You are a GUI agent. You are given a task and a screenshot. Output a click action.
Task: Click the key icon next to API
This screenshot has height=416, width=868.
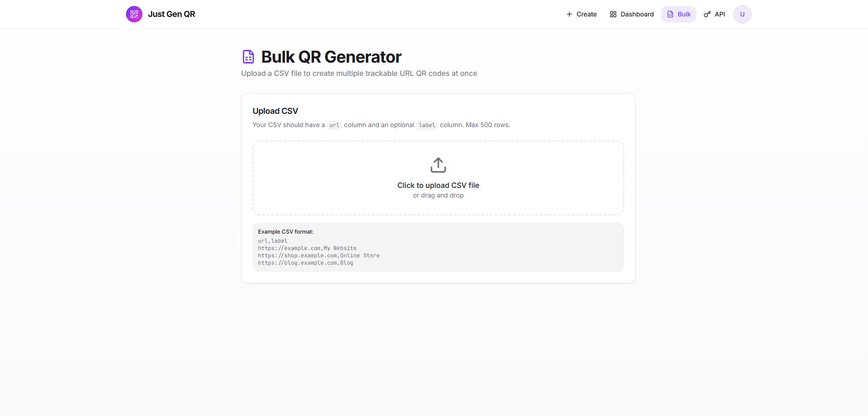(706, 14)
